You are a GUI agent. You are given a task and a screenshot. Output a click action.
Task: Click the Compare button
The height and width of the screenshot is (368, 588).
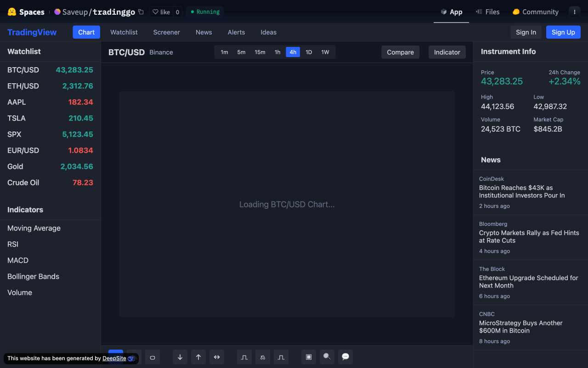[x=401, y=52]
